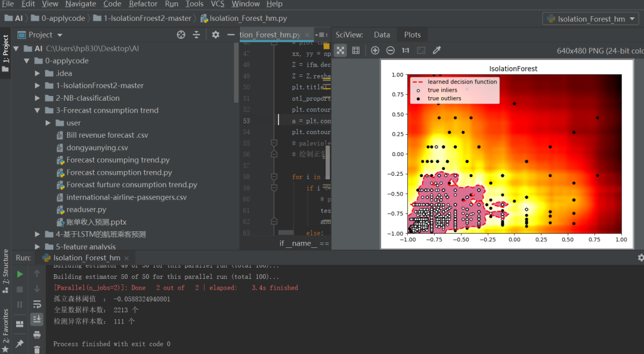The width and height of the screenshot is (644, 354).
Task: Toggle the grid icon in SciView toolbar
Action: tap(356, 51)
